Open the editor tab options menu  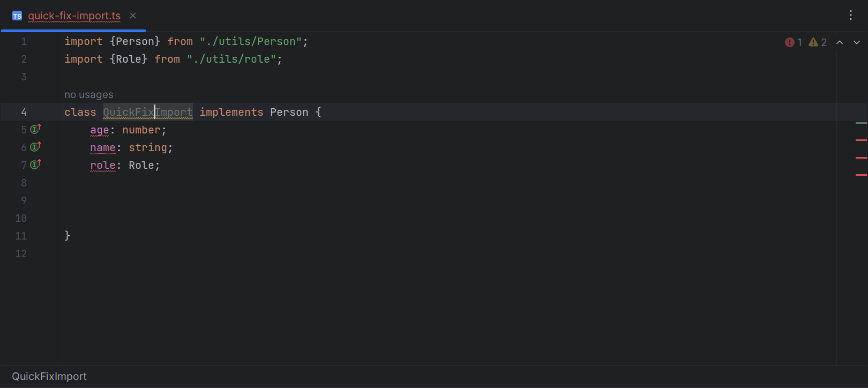851,16
